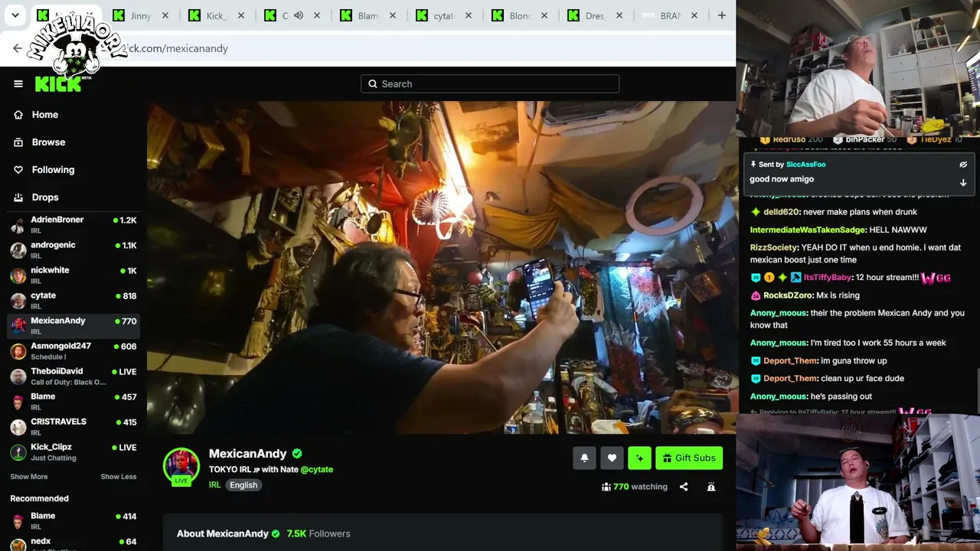This screenshot has height=551, width=980.
Task: Click Deport_Them's "im guna throw up" message
Action: pyautogui.click(x=854, y=360)
